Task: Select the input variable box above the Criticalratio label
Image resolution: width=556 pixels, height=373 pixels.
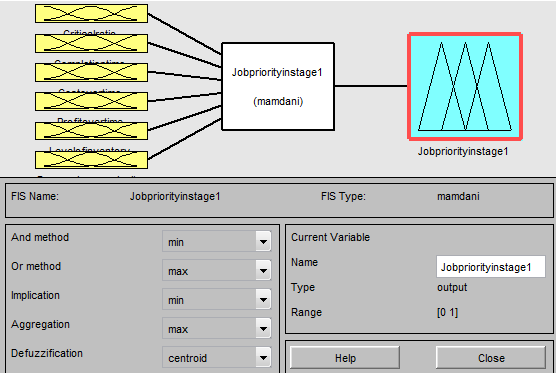Action: (x=91, y=13)
